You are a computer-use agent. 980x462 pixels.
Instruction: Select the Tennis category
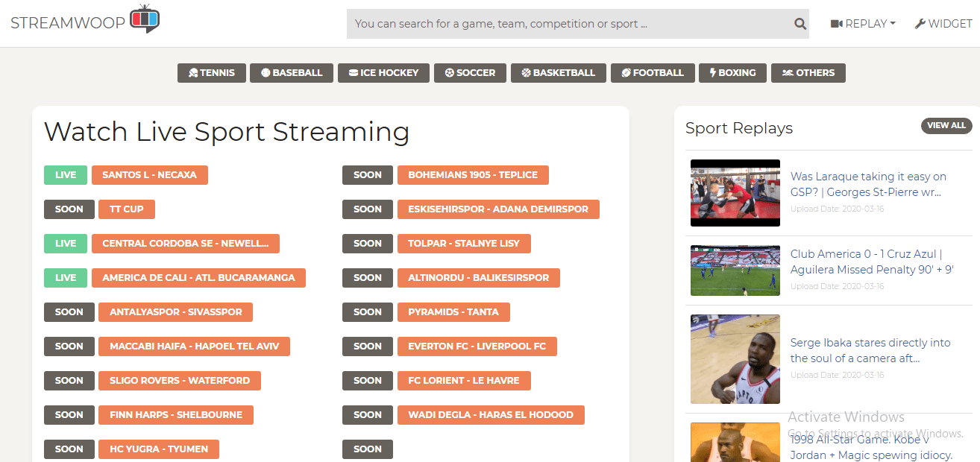212,73
